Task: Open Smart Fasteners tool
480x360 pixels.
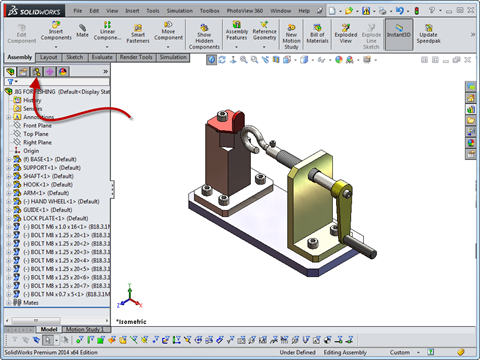Action: tap(138, 34)
